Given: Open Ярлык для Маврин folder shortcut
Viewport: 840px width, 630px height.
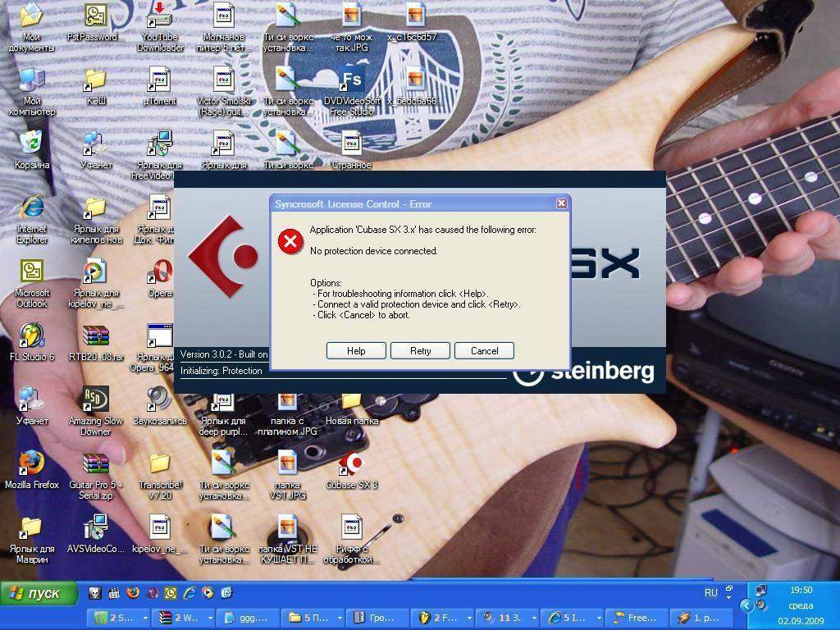Looking at the screenshot, I should coord(32,540).
